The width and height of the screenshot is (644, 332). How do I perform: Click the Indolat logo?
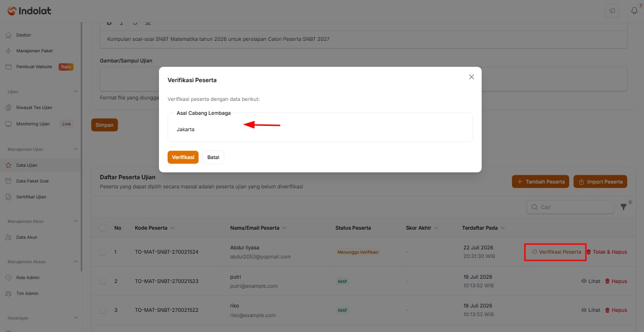coord(29,11)
